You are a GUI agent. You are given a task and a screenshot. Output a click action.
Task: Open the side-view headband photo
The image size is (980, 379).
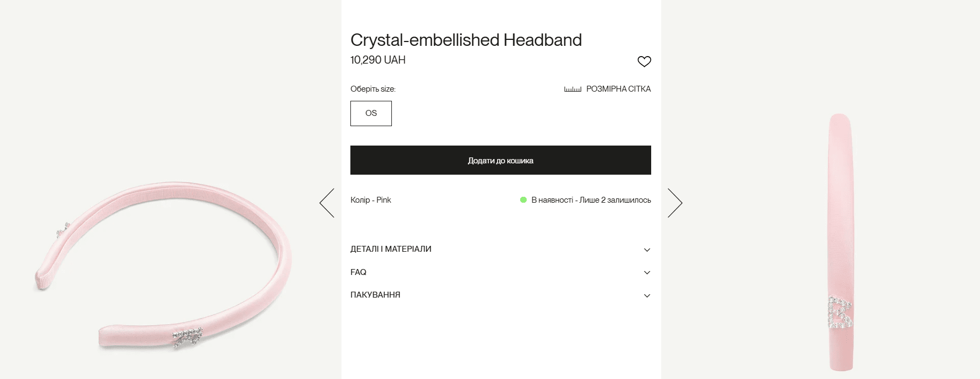[840, 243]
